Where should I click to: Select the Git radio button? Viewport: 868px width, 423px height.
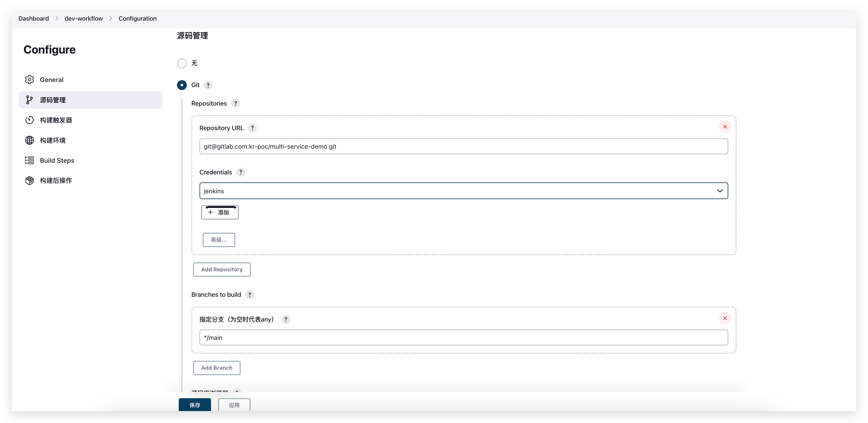[182, 85]
